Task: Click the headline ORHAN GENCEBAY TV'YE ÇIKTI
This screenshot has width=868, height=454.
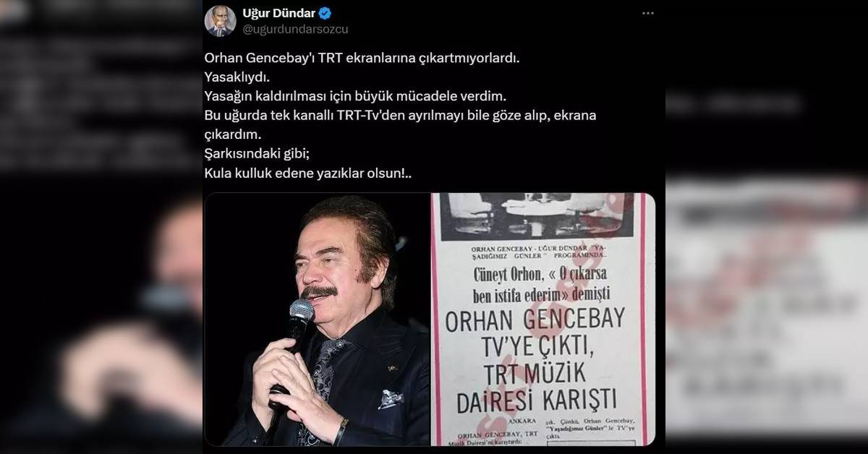Action: (538, 335)
